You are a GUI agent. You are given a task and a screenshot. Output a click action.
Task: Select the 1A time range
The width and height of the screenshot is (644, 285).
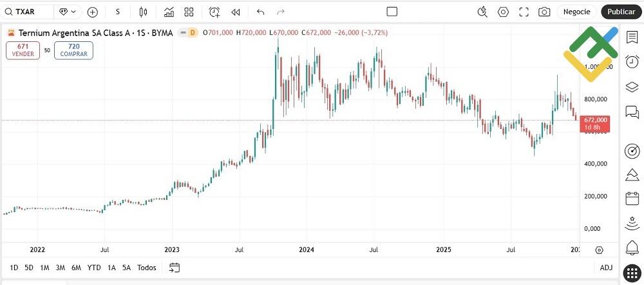(x=111, y=268)
